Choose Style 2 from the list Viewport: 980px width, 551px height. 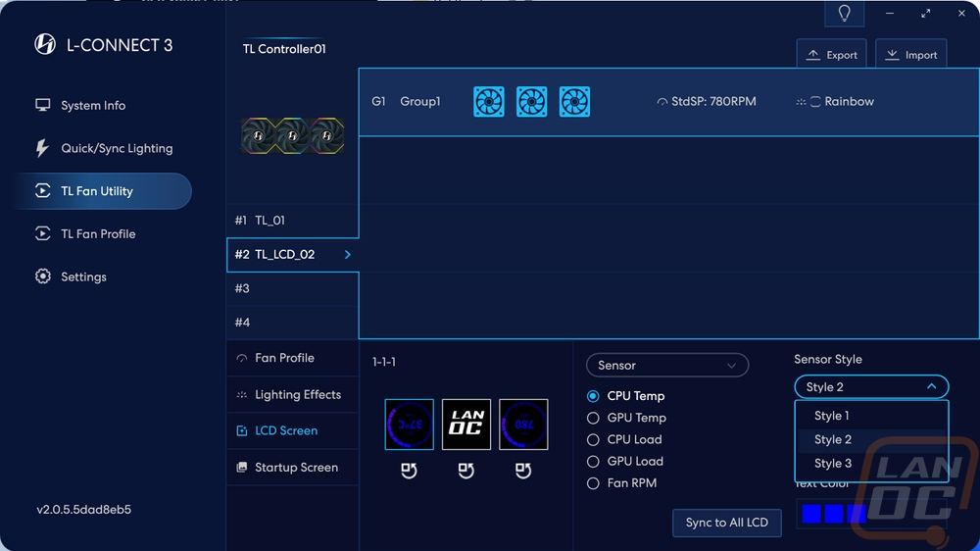(x=871, y=439)
